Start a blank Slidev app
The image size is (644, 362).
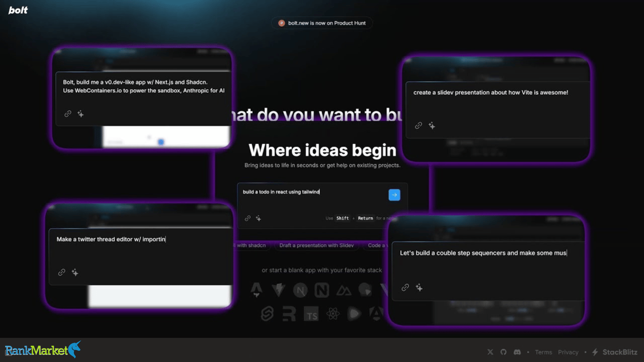(x=365, y=289)
